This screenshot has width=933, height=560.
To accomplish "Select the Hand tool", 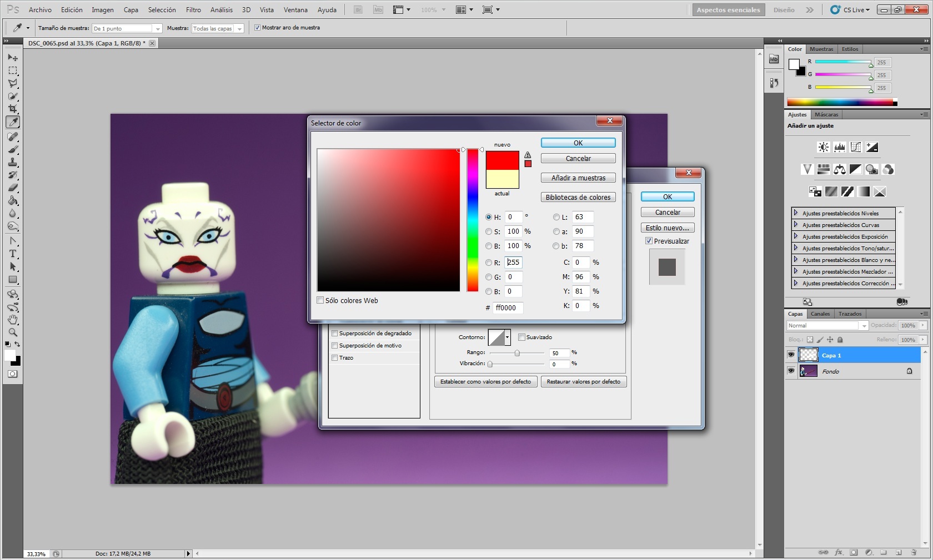I will 13,320.
